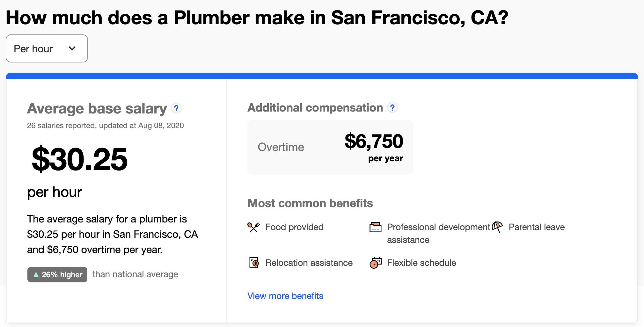Open the View more benefits link

285,296
